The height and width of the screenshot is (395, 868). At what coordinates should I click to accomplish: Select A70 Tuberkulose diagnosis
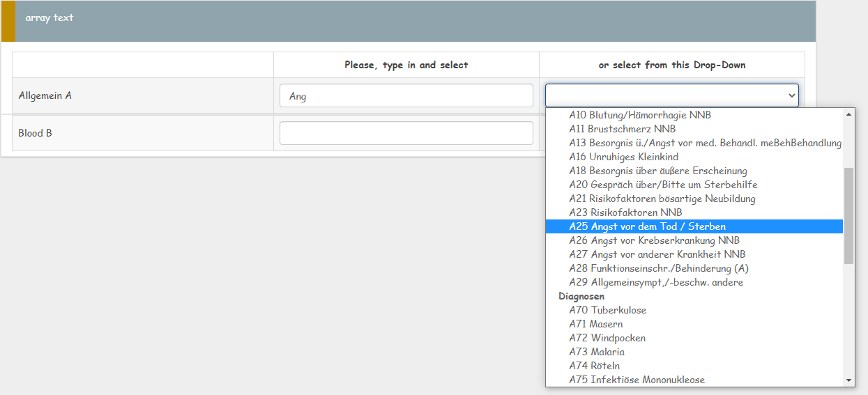click(607, 310)
